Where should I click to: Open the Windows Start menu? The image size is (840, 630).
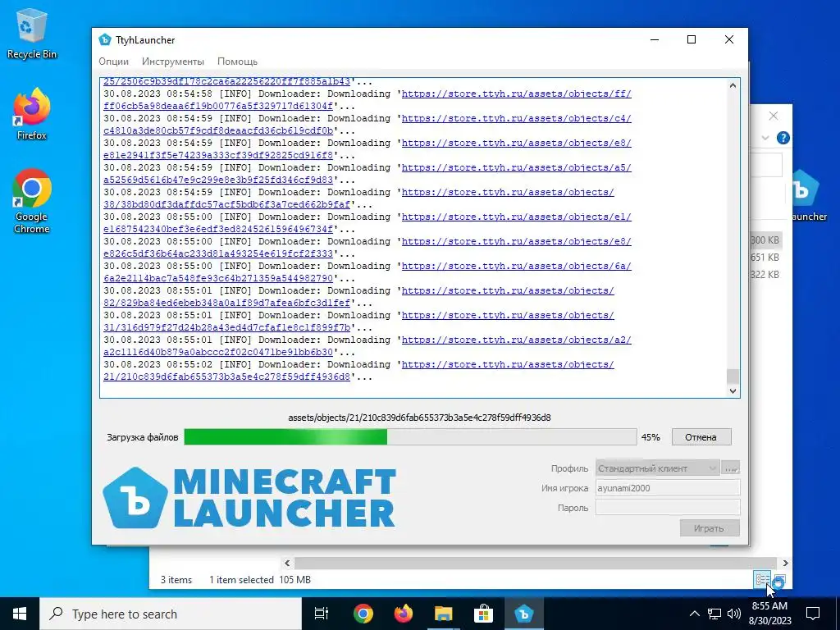click(20, 614)
